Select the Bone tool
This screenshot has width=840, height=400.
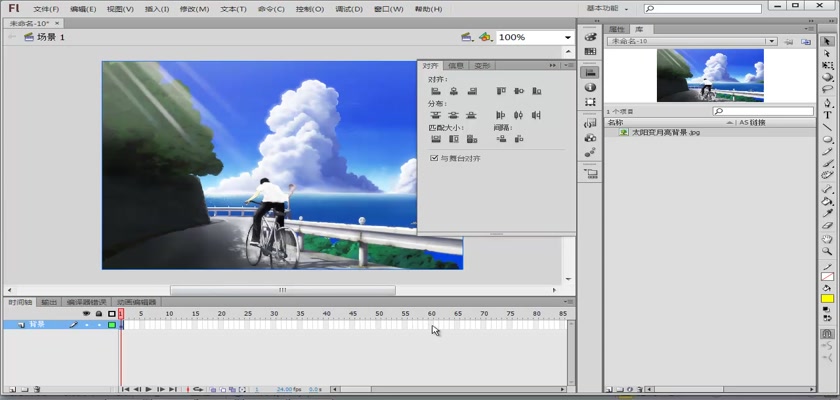tap(827, 189)
